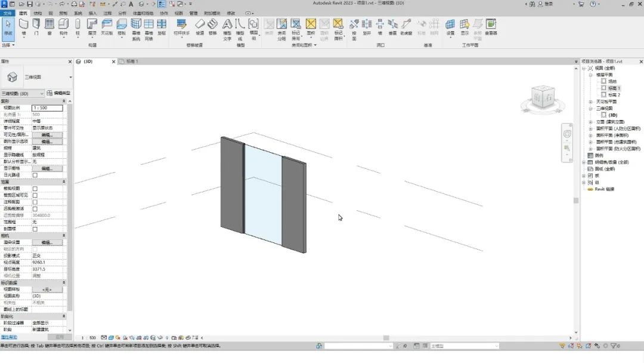644x363 pixels.
Task: Click Edit Type (编辑类型) button
Action: coord(58,93)
